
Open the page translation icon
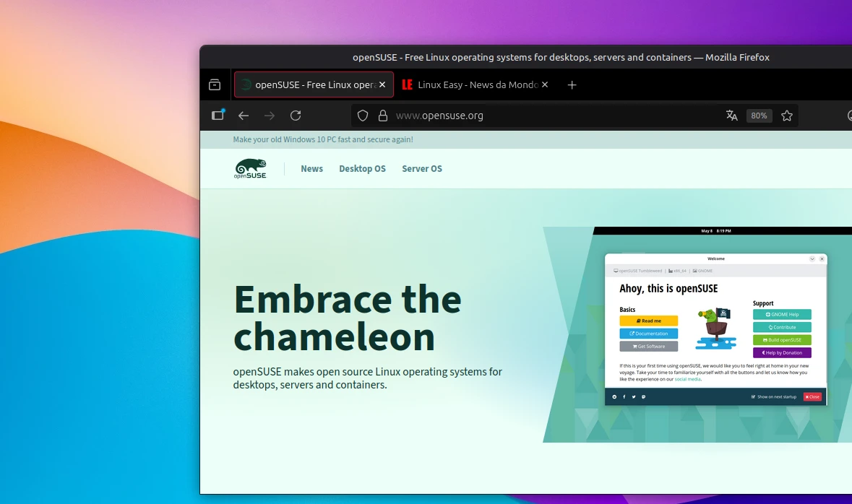coord(731,116)
